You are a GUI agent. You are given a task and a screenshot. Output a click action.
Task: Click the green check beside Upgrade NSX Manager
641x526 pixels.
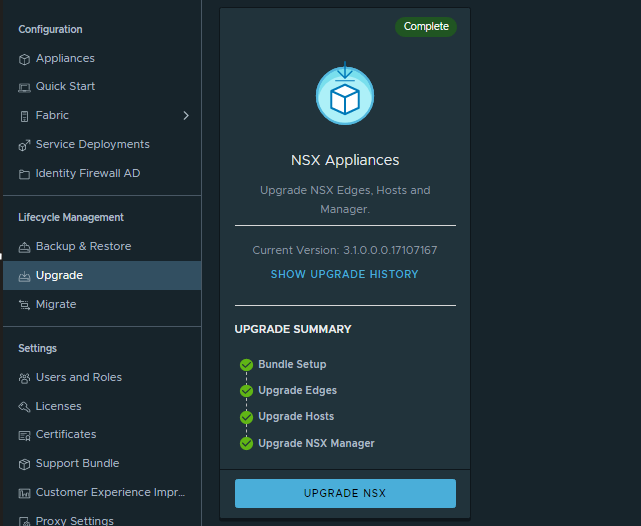point(247,443)
